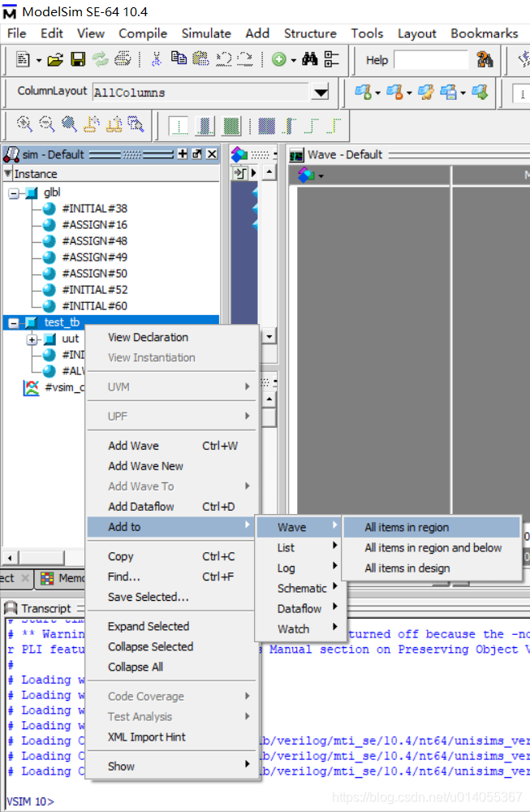Click the green Add selected circle icon
Image resolution: width=530 pixels, height=812 pixels.
[279, 59]
